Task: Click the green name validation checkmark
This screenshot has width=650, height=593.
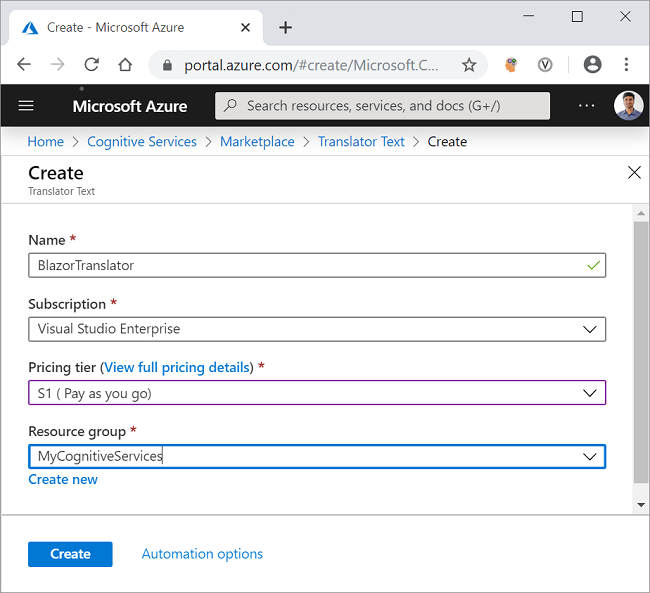Action: pos(593,265)
